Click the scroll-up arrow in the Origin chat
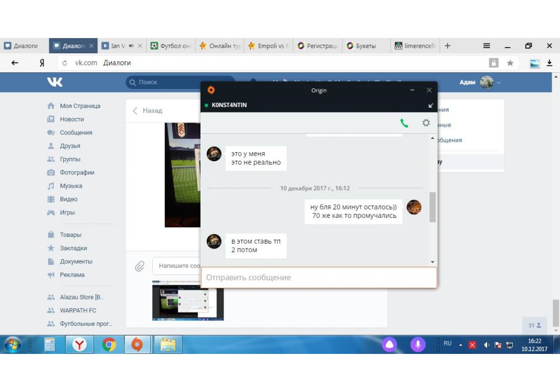The width and height of the screenshot is (560, 392). [432, 138]
